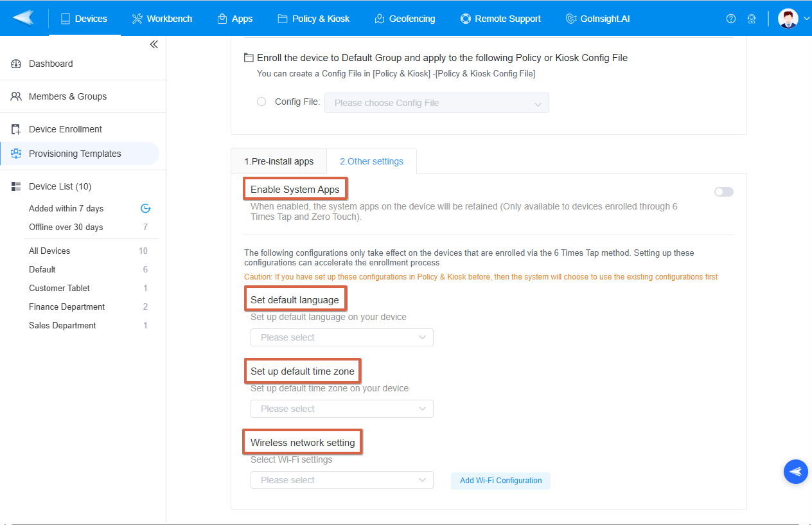812x525 pixels.
Task: Click the AirDroid logo in the header
Action: [23, 18]
